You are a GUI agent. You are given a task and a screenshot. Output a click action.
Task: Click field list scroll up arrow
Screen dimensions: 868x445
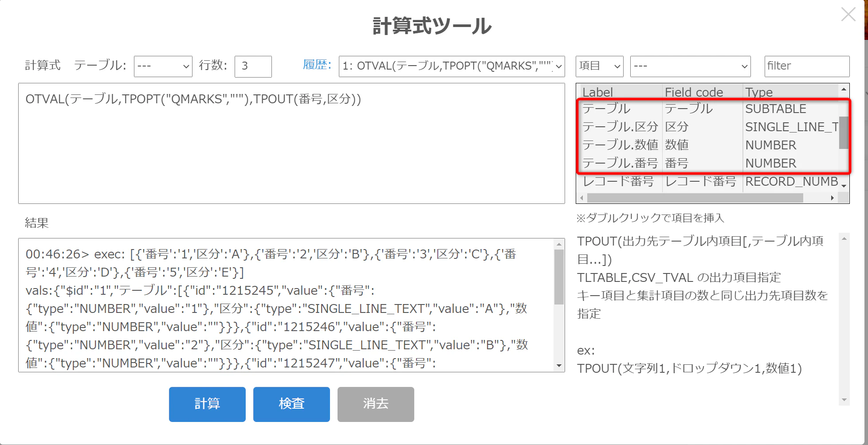click(x=844, y=89)
